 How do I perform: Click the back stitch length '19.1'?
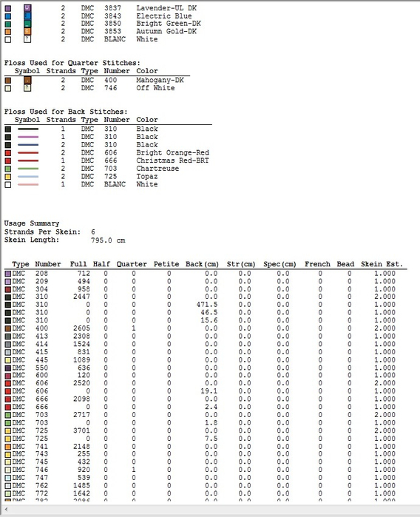click(209, 391)
